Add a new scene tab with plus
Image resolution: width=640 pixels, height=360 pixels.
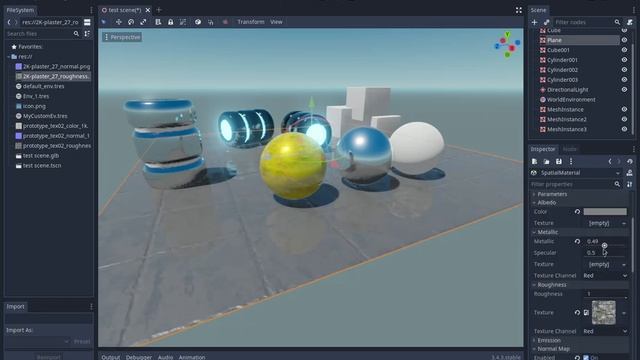click(159, 10)
